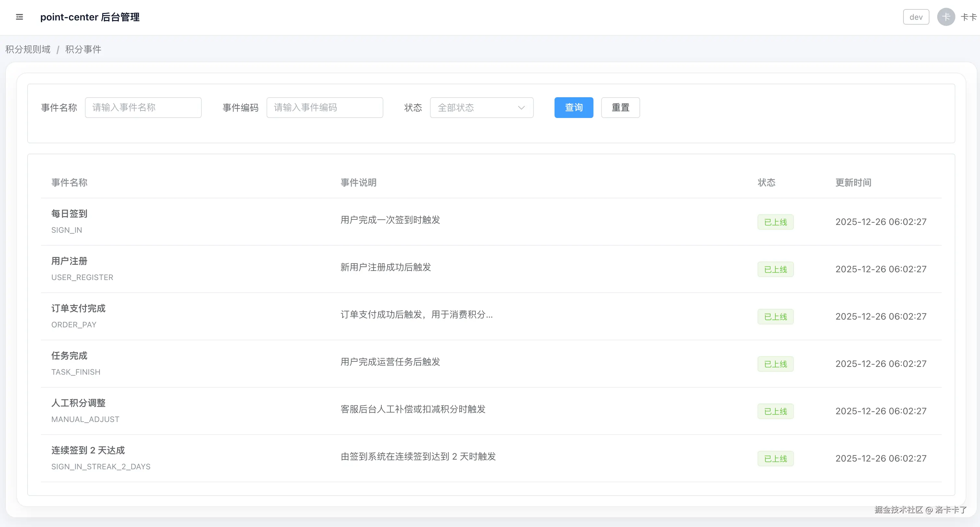The width and height of the screenshot is (980, 527).
Task: Click the 卡卡 username in header
Action: pyautogui.click(x=968, y=17)
